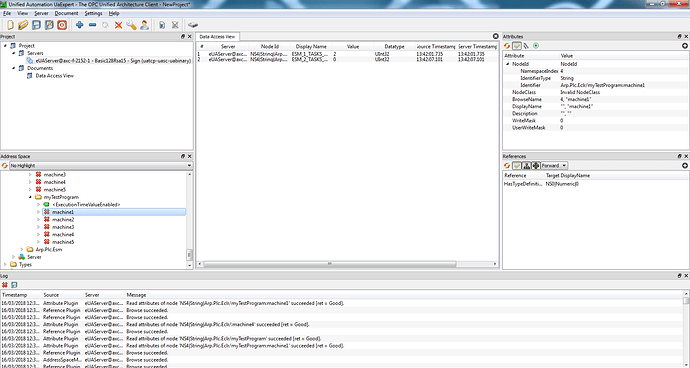
Task: Expand the Arp.Plc.Esm folder node
Action: click(22, 250)
